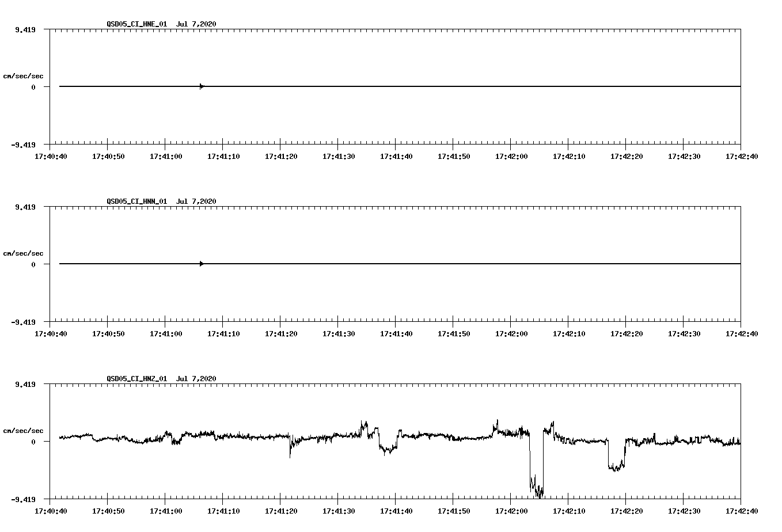Click the 17:41:00 time label under HNE plot

coord(166,156)
